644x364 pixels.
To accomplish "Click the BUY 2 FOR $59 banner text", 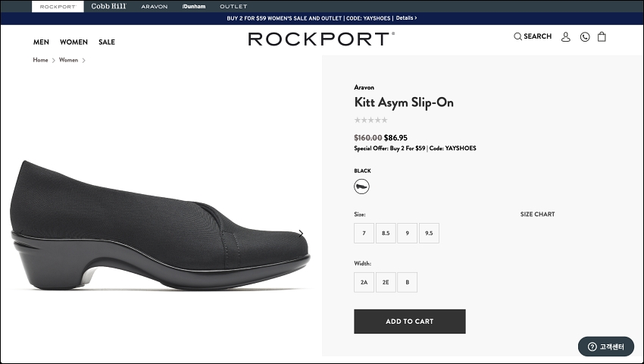I will click(x=308, y=18).
